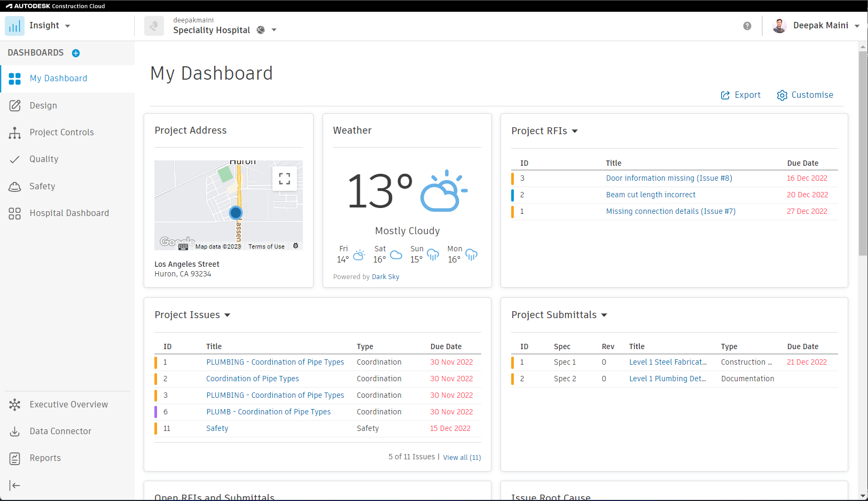Image resolution: width=868 pixels, height=501 pixels.
Task: Open map keyboard shortcuts icon
Action: tap(183, 246)
